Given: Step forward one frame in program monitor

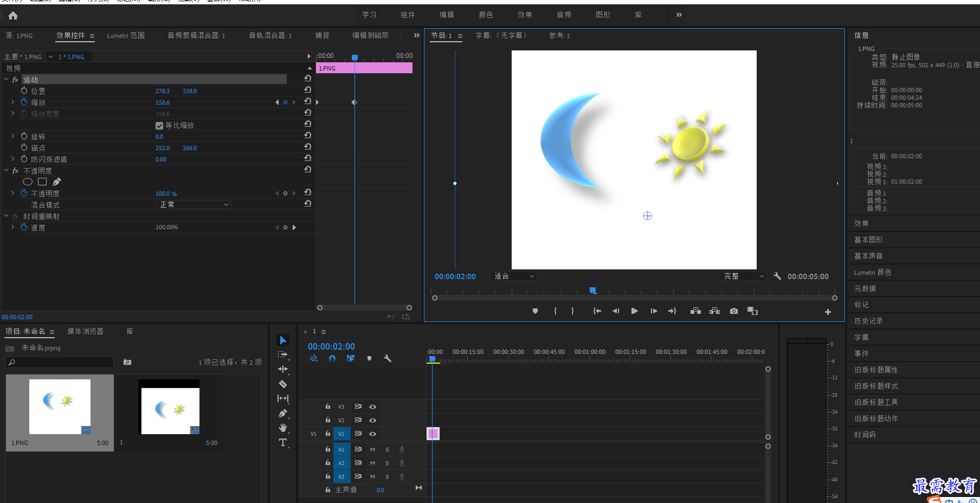Looking at the screenshot, I should (654, 311).
